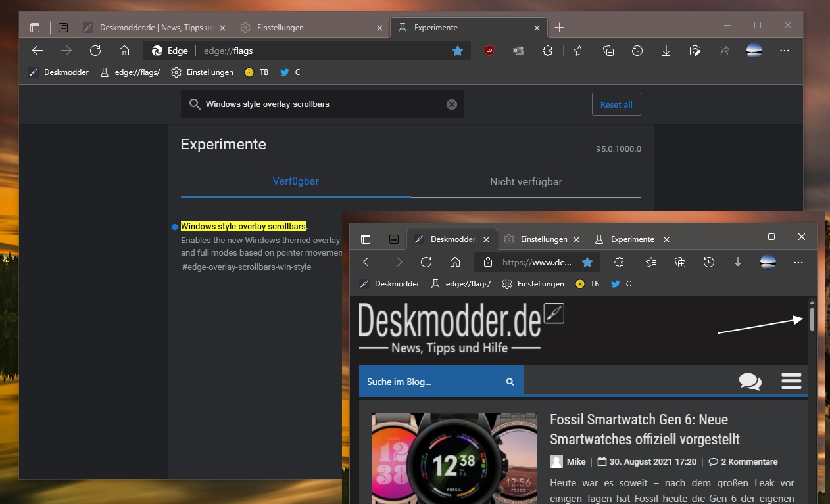Switch to Deskmodder.de tab in back window
This screenshot has height=504, width=830.
[155, 28]
